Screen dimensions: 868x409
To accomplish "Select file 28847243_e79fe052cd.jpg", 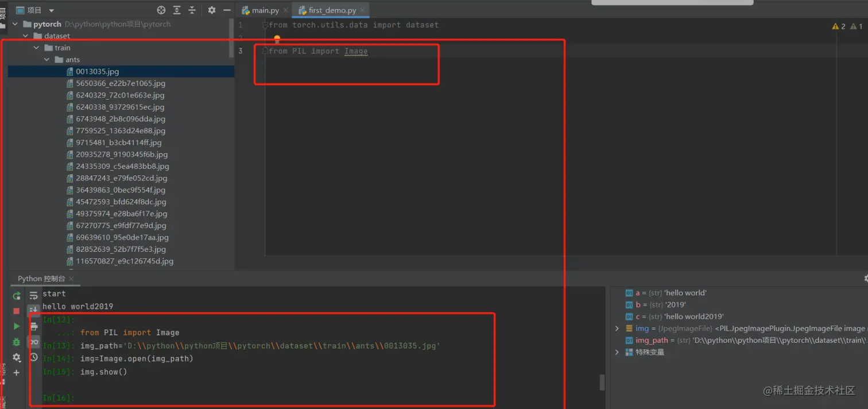I will click(x=121, y=178).
